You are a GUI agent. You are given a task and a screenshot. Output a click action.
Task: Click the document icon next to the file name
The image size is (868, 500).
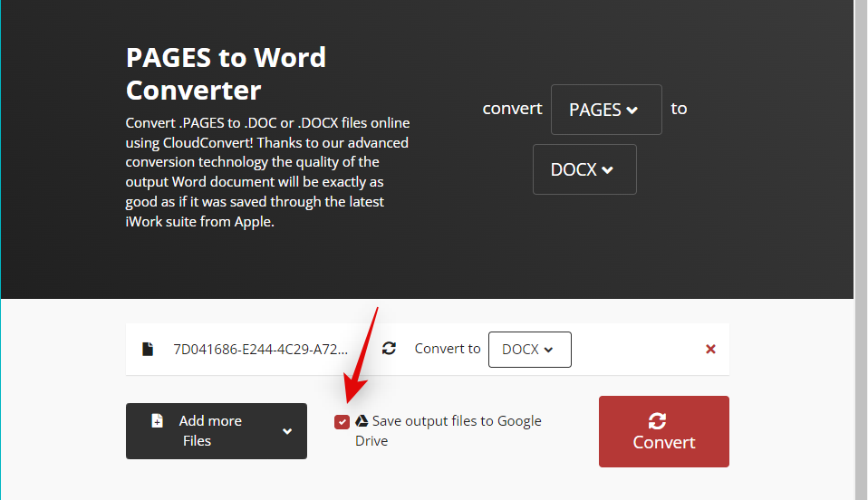tap(148, 349)
